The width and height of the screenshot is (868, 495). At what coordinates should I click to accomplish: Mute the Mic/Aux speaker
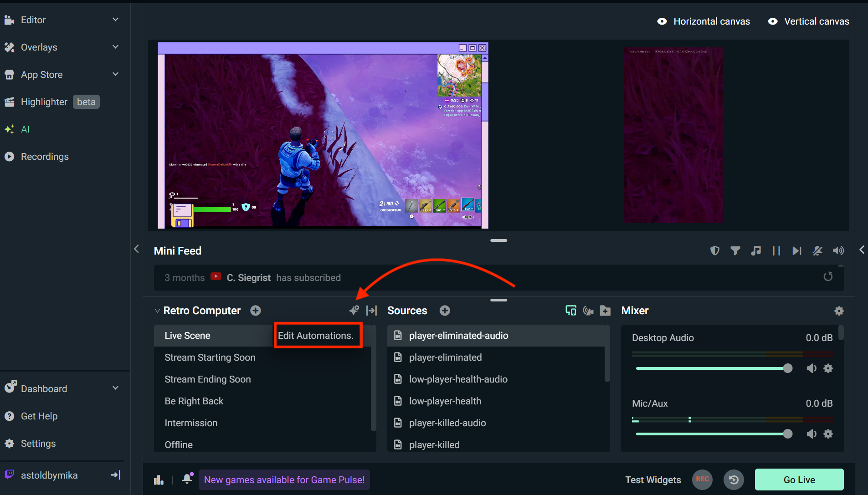click(812, 434)
